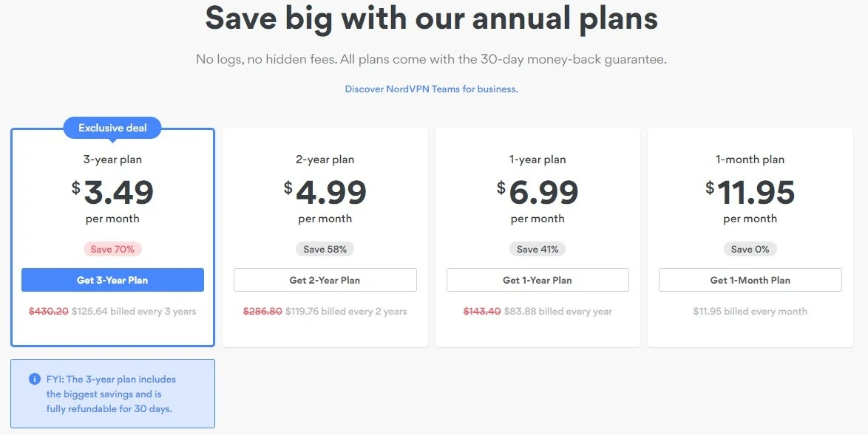The image size is (868, 435).
Task: Select the 1-month plan card title
Action: 750,160
